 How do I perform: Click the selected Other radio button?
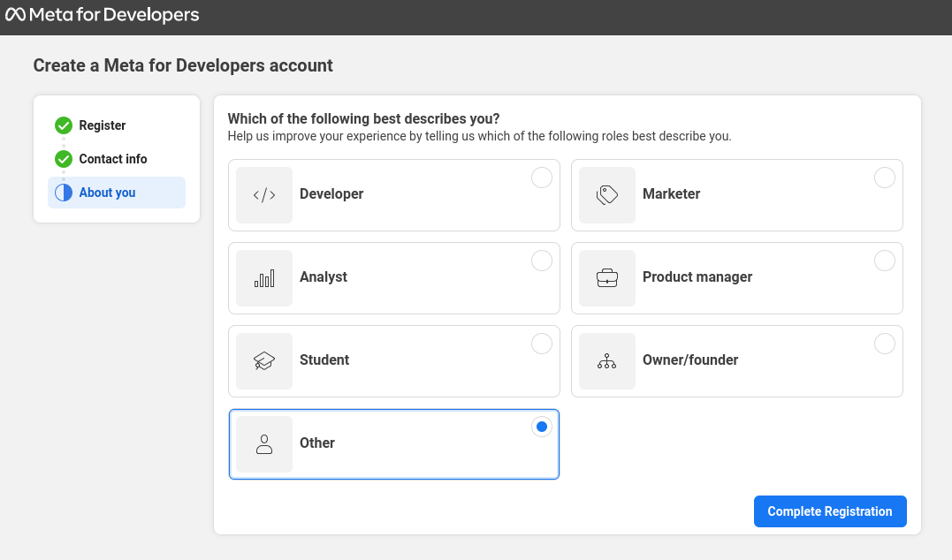(542, 428)
